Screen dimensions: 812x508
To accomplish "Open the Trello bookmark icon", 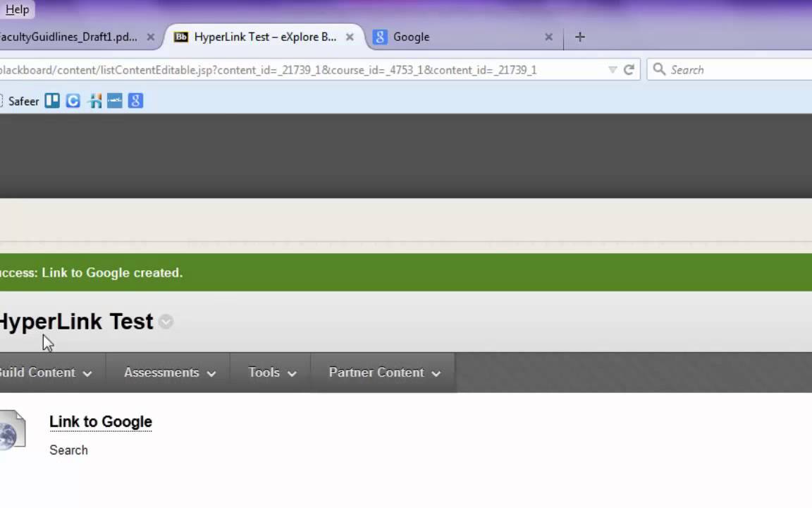I will click(x=51, y=101).
